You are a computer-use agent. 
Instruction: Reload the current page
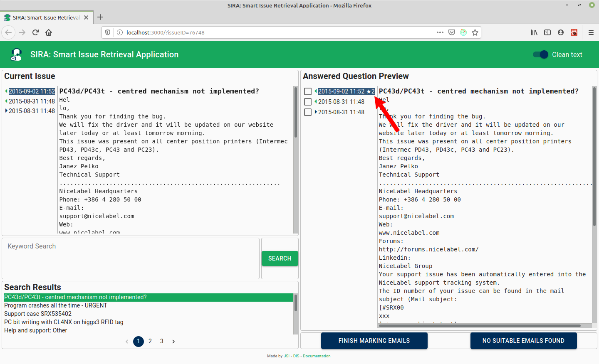35,32
